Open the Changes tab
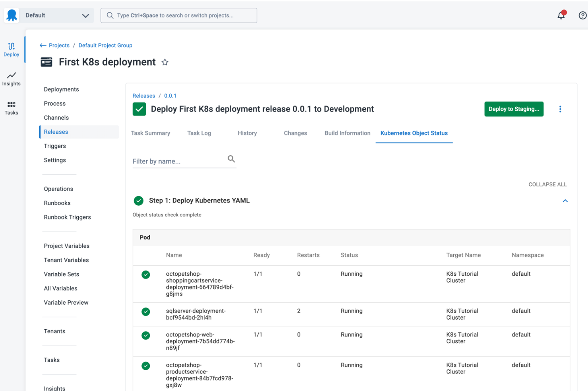 (x=295, y=133)
